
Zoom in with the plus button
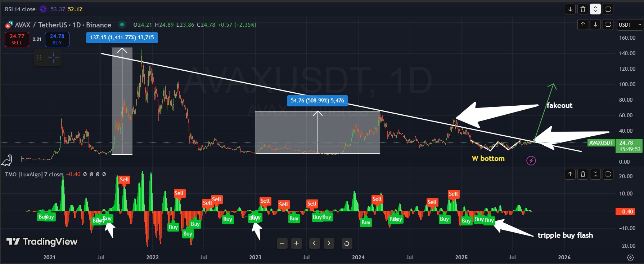coord(296,243)
